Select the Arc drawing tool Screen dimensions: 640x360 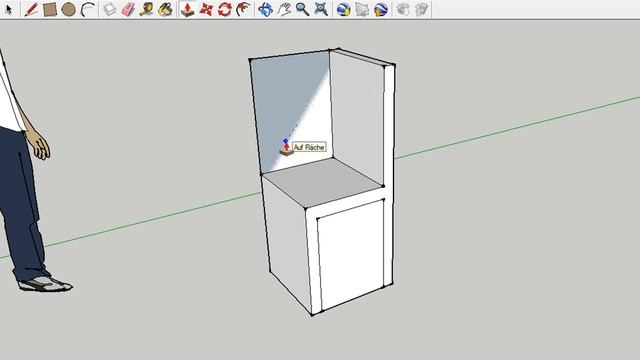(x=87, y=9)
